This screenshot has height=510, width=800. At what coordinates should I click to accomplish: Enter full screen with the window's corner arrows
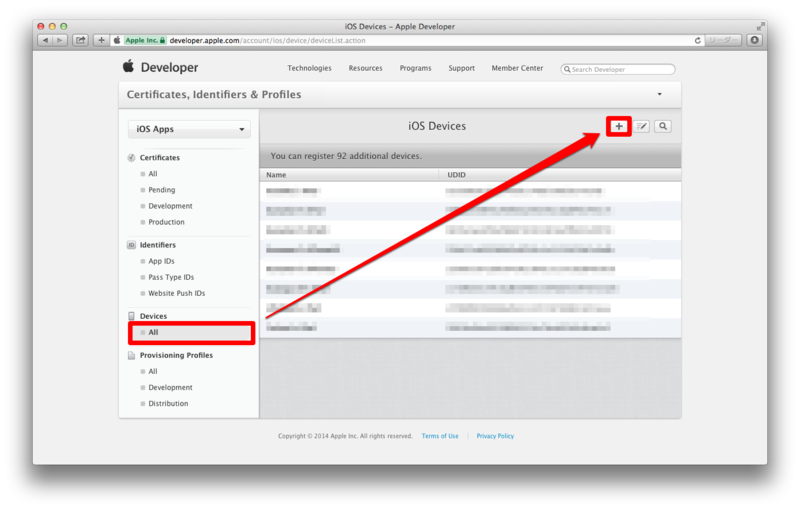pyautogui.click(x=761, y=26)
